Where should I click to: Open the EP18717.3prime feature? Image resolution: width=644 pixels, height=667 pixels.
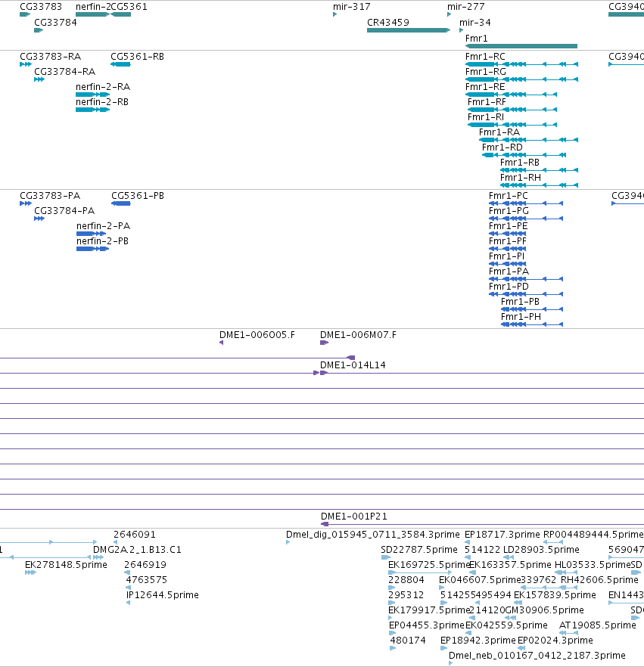[468, 542]
